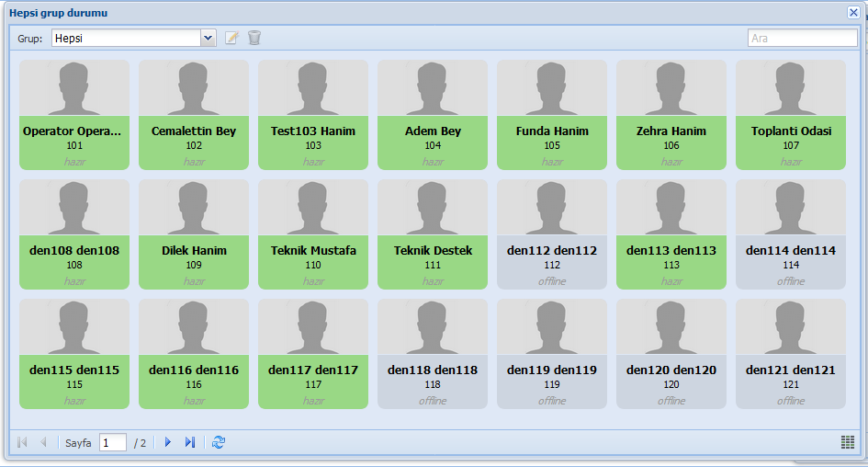Click the Sayfa page number field

point(113,442)
